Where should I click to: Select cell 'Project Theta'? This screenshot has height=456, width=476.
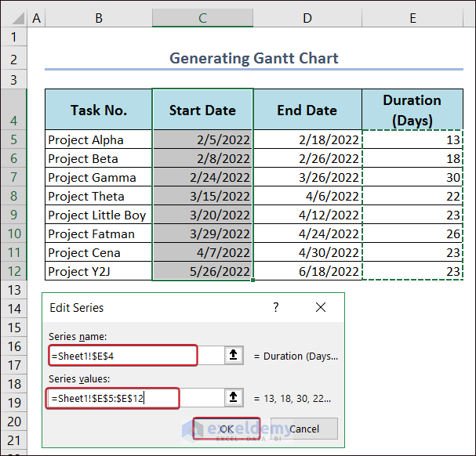[99, 196]
